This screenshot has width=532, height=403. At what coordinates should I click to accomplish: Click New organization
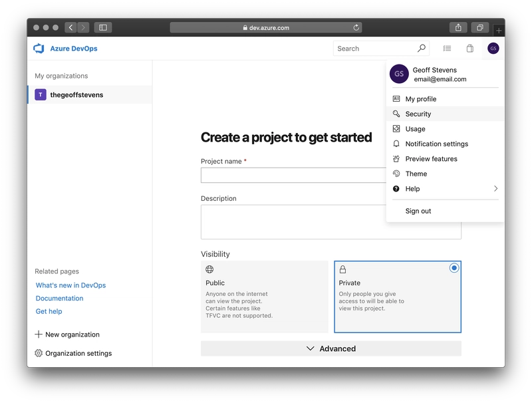pos(67,334)
